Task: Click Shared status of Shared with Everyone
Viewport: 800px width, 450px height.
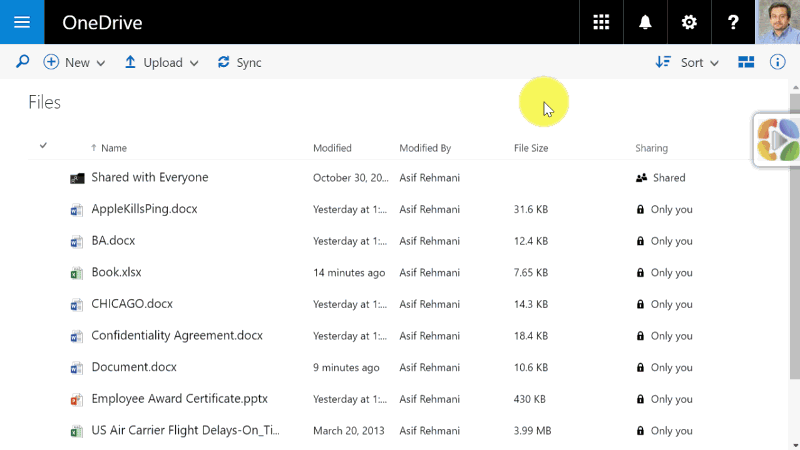Action: (661, 178)
